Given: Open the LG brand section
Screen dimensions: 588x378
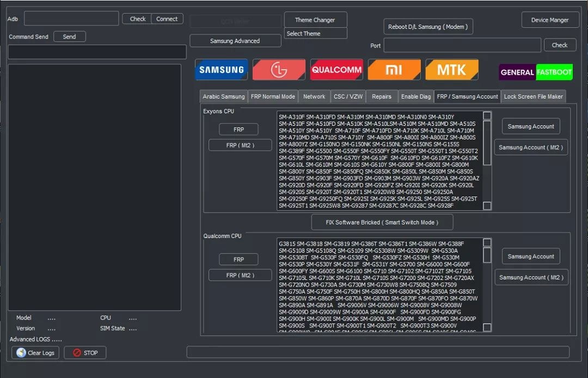Looking at the screenshot, I should point(279,69).
